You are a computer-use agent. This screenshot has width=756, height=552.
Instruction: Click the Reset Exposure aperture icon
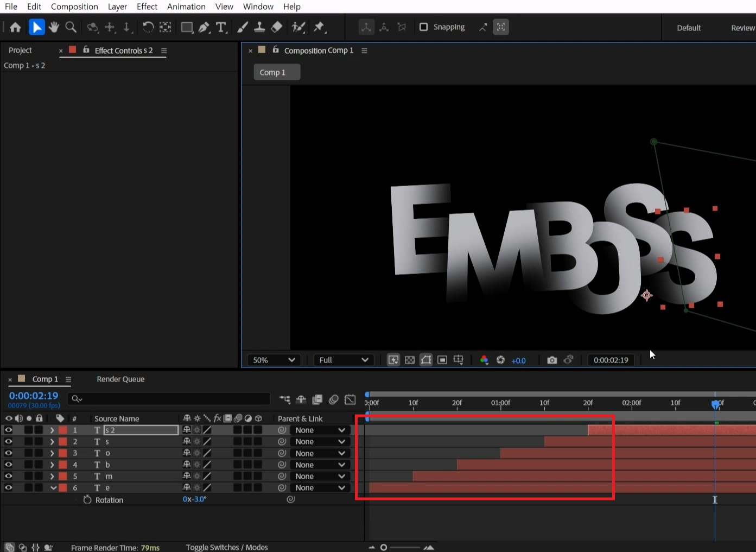[500, 360]
